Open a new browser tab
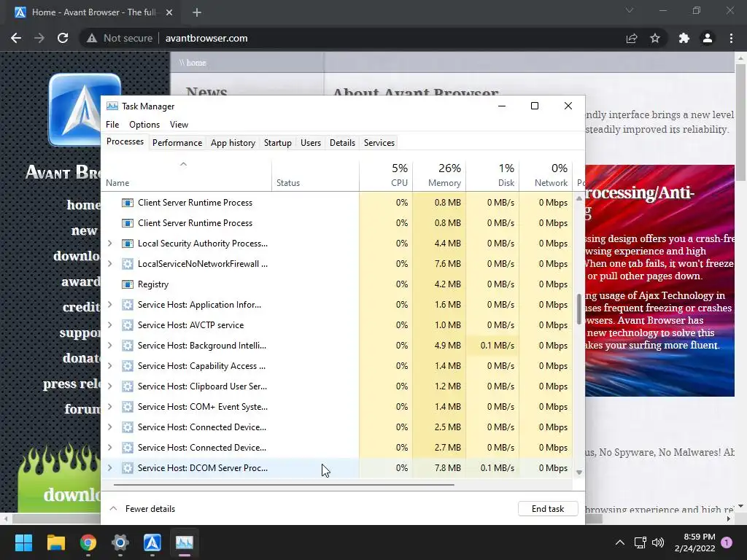 (x=197, y=12)
